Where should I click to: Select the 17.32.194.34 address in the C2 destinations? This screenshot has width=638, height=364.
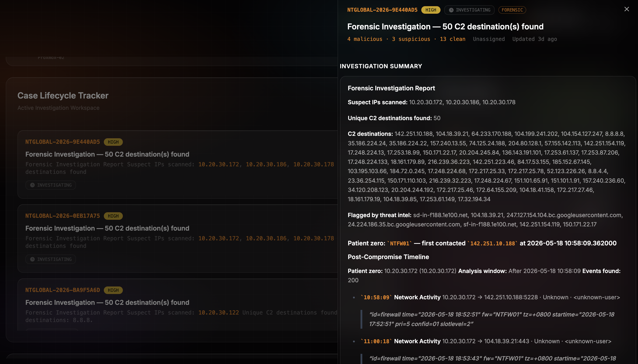tap(474, 199)
